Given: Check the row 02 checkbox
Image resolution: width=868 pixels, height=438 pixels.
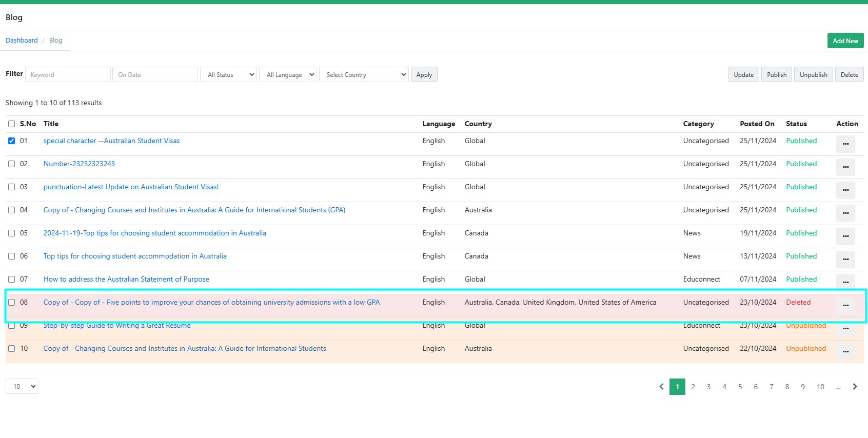Looking at the screenshot, I should 11,164.
